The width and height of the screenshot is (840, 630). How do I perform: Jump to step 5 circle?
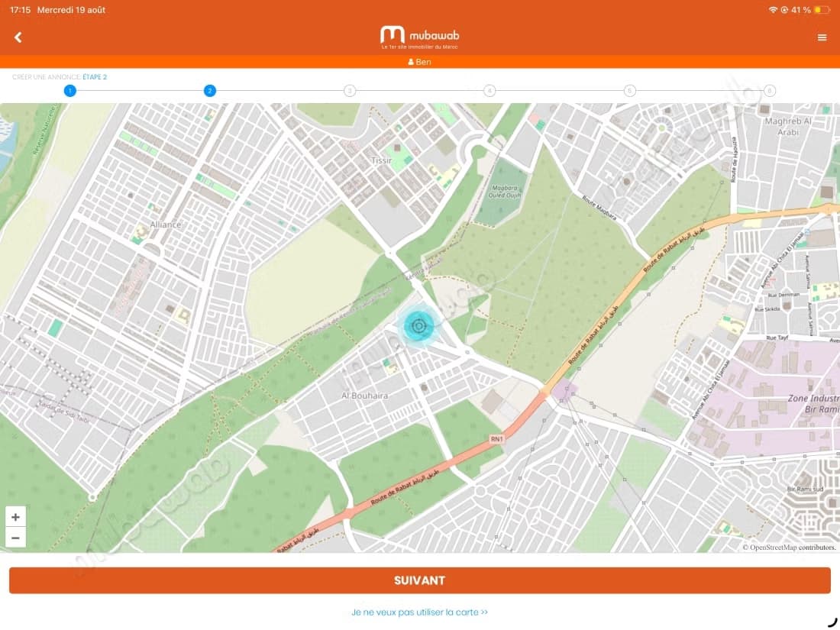pos(629,91)
